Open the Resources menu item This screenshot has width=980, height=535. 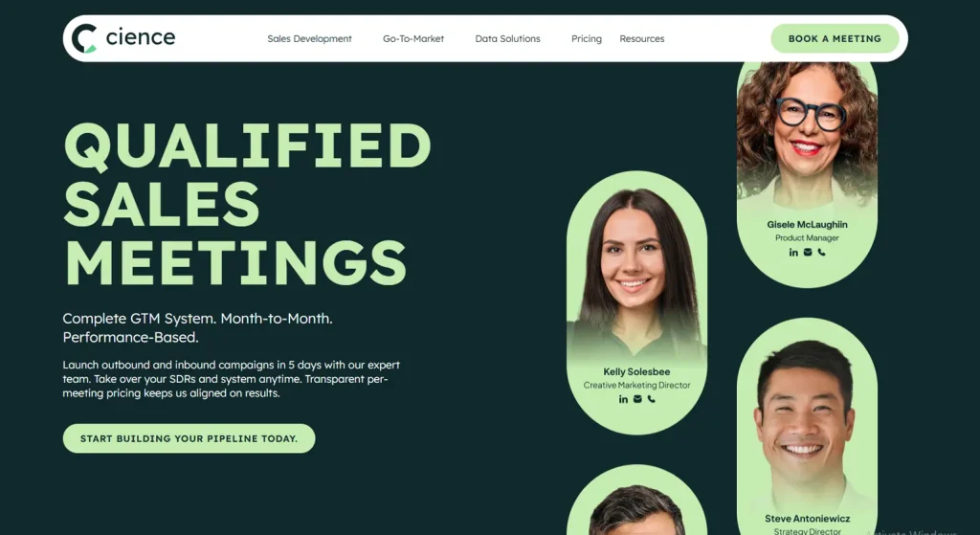tap(642, 38)
